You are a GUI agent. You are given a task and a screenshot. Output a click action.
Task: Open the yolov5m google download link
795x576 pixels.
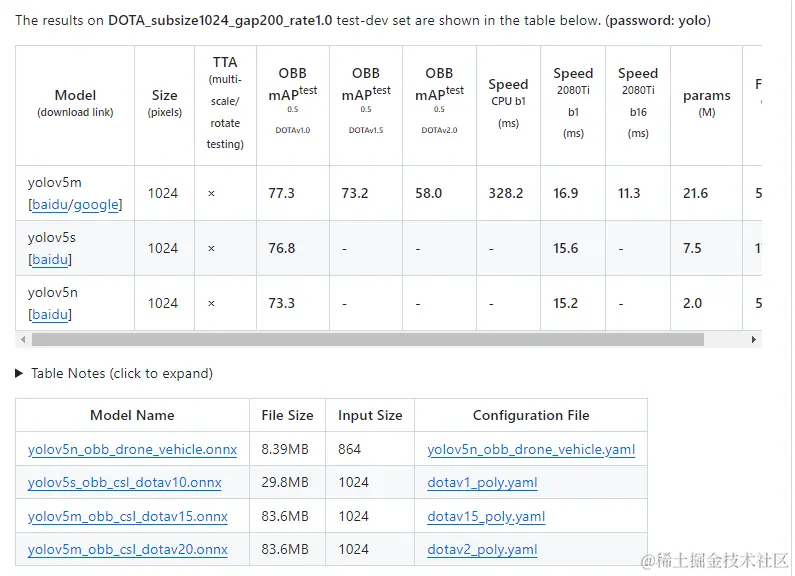(96, 205)
